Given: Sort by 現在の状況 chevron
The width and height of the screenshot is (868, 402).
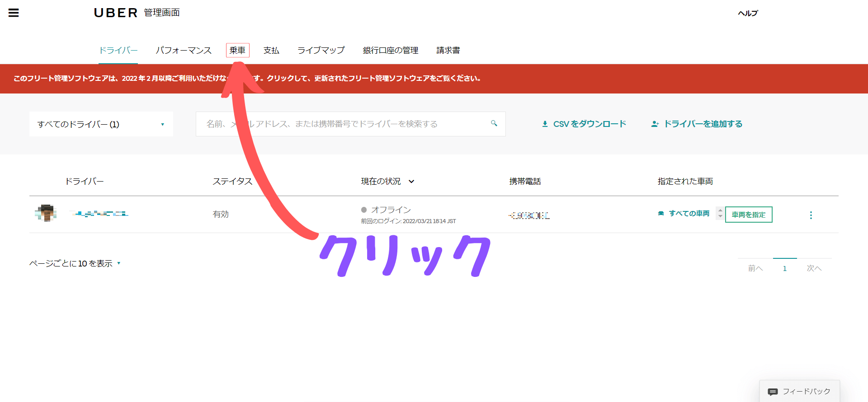Looking at the screenshot, I should click(x=411, y=182).
